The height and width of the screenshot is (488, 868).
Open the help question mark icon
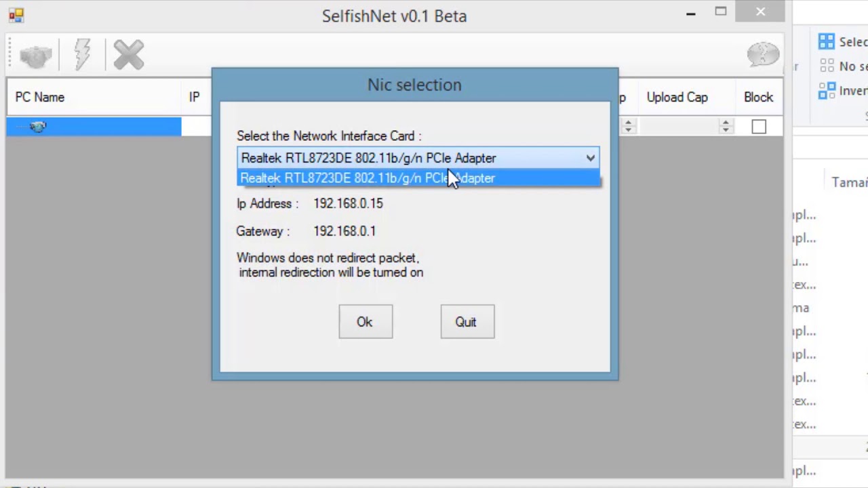763,54
